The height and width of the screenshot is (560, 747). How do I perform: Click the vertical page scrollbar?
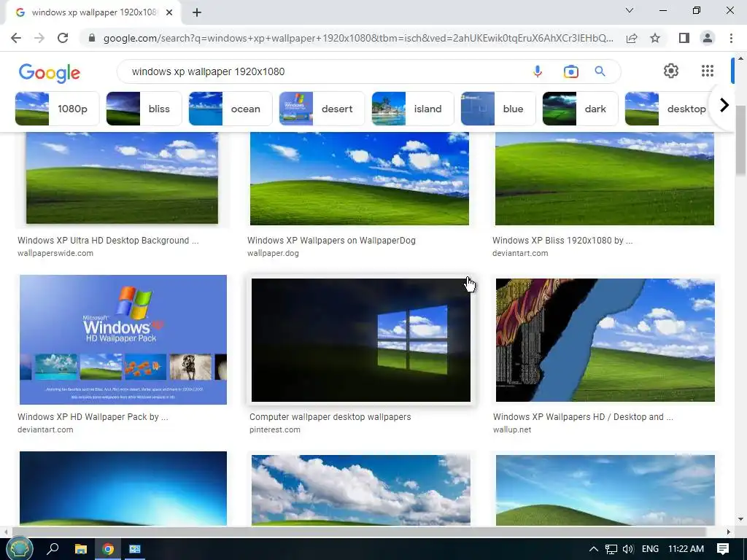tap(740, 140)
